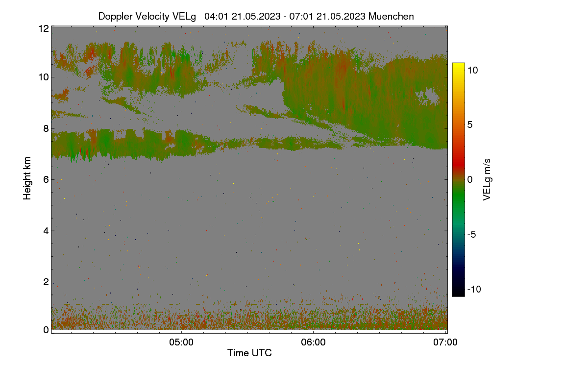This screenshot has width=588, height=392.
Task: Click the station name 'Muenchen' in title
Action: tap(392, 16)
